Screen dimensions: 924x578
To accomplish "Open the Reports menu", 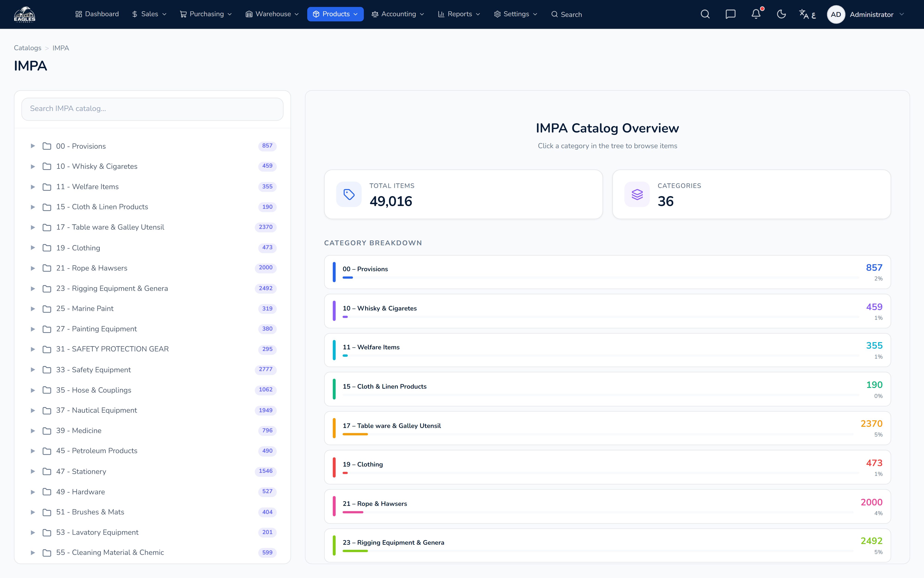I will [x=459, y=14].
